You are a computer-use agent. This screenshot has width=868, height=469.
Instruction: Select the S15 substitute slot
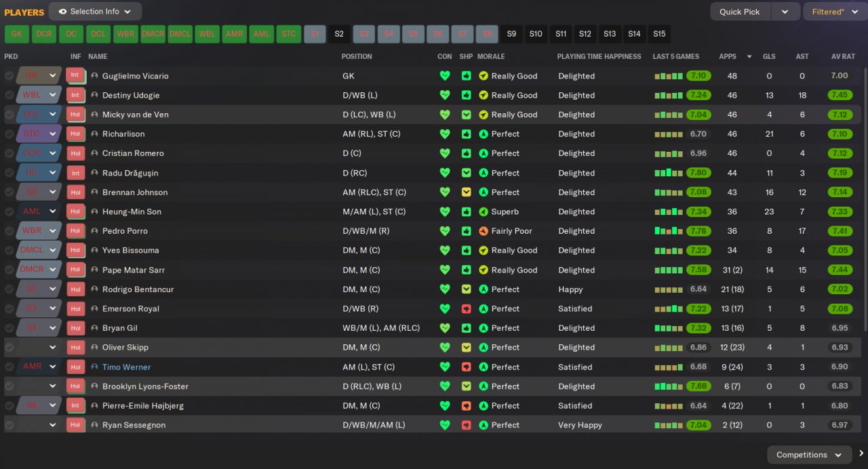click(x=659, y=34)
